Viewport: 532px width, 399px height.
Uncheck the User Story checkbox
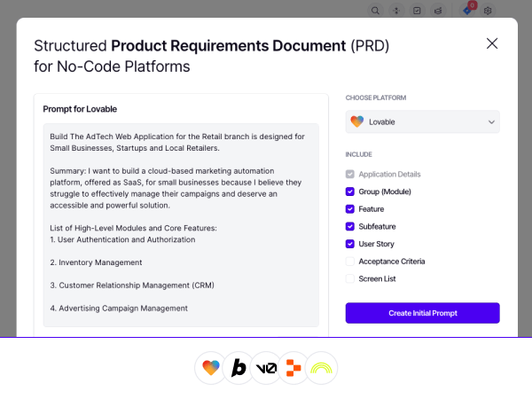pos(350,244)
